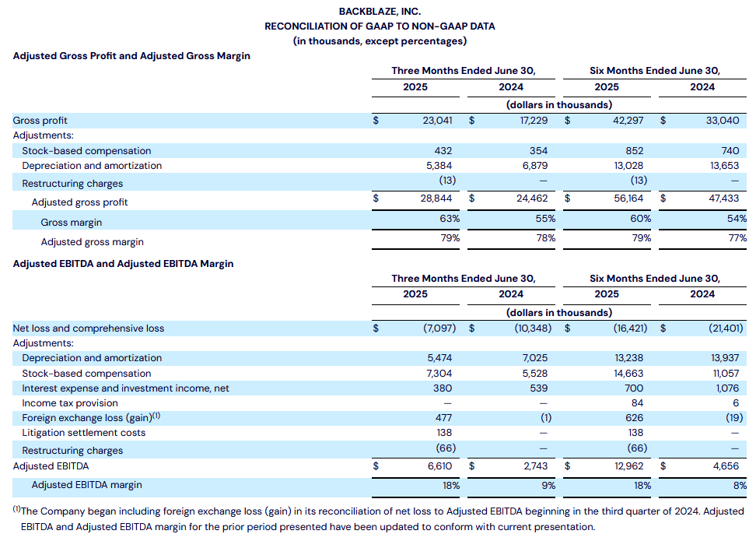This screenshot has width=756, height=534.
Task: Click the Adjusted EBITDA margin row label
Action: click(x=87, y=485)
